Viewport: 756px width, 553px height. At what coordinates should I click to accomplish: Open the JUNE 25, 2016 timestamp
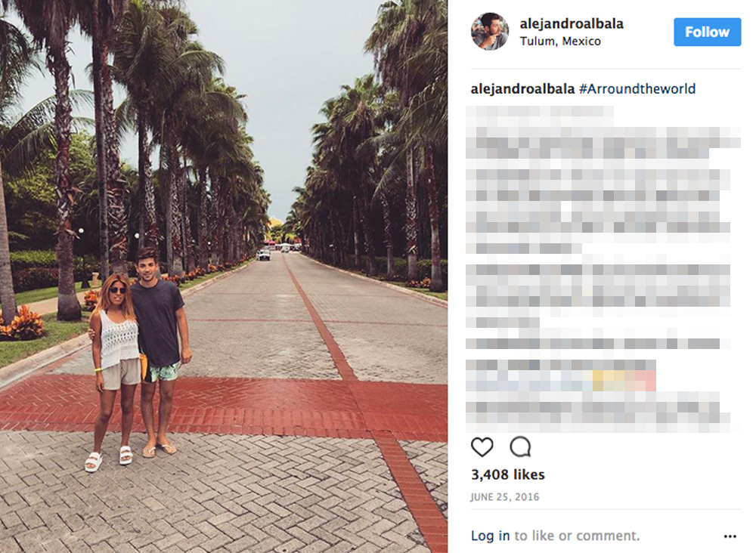click(505, 497)
